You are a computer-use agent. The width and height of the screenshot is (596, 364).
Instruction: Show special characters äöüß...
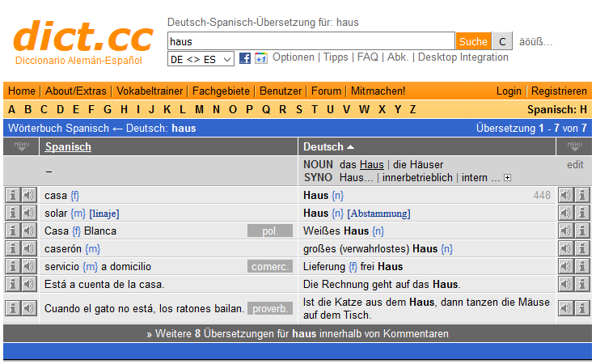[535, 41]
